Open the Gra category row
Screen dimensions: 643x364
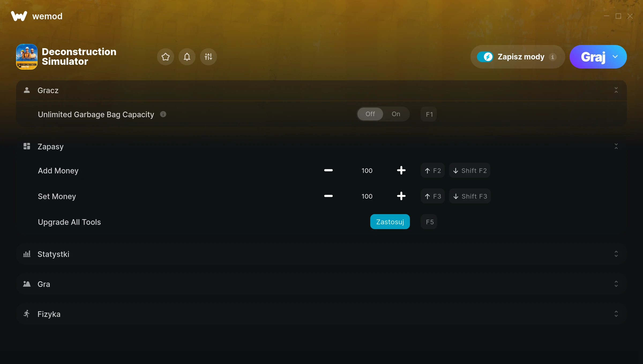pyautogui.click(x=322, y=284)
